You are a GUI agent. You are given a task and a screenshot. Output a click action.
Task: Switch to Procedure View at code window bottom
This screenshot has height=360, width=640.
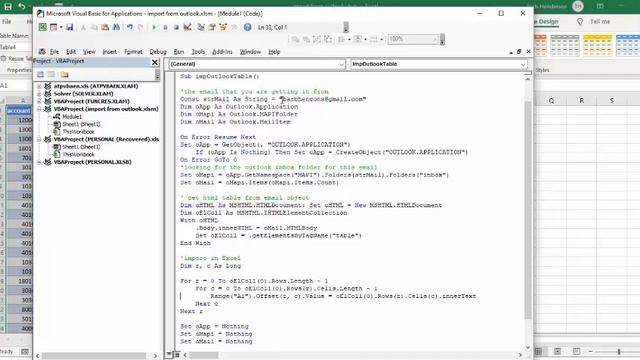[169, 355]
